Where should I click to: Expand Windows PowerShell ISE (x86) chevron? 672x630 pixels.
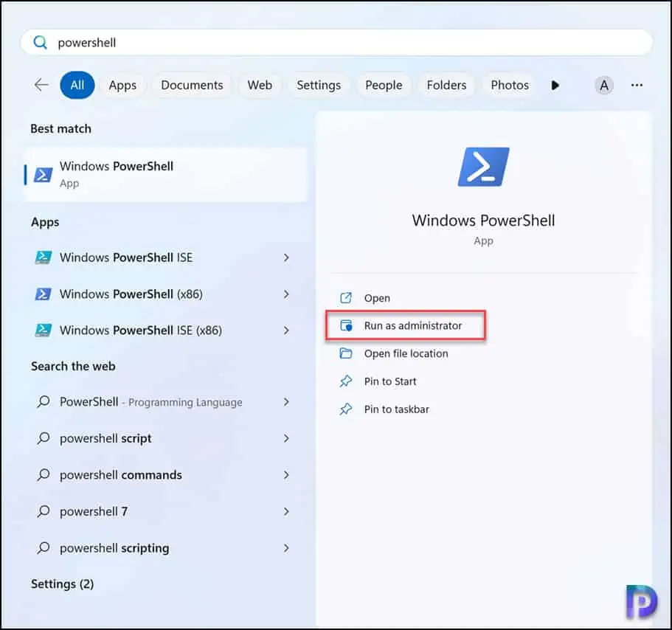[x=286, y=330]
